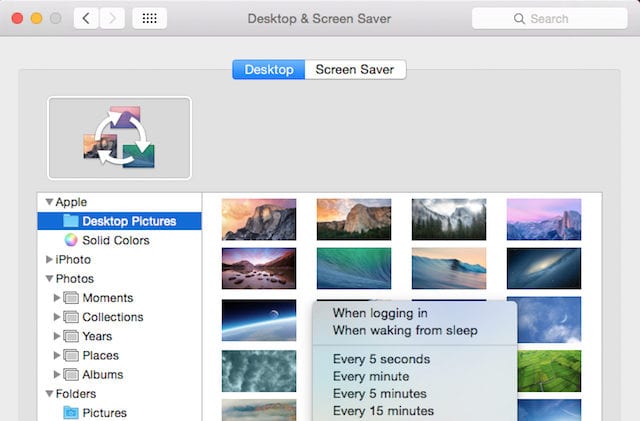Click the Pictures folder icon under Folders
Image resolution: width=640 pixels, height=421 pixels.
click(x=71, y=412)
